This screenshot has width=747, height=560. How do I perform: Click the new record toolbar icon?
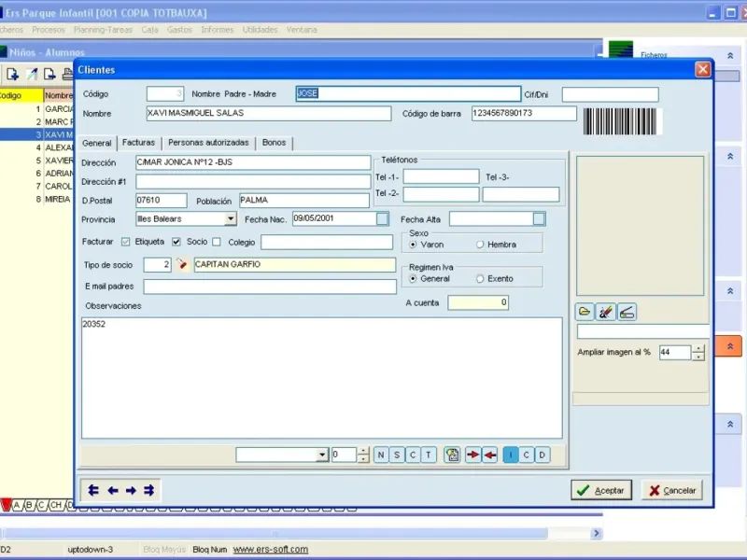(x=12, y=74)
